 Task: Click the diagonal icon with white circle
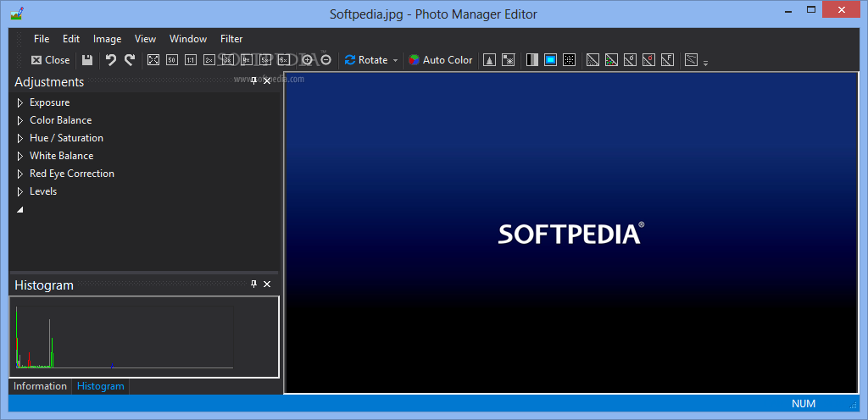click(x=630, y=59)
